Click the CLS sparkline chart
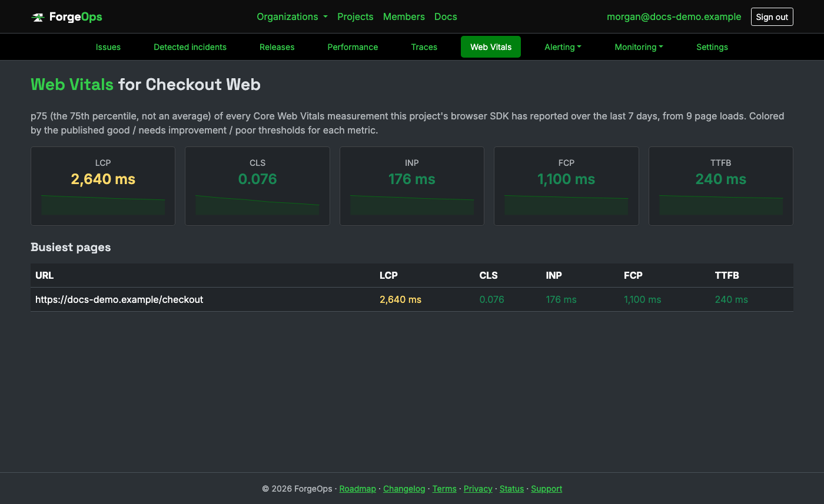Image resolution: width=824 pixels, height=504 pixels. tap(257, 205)
